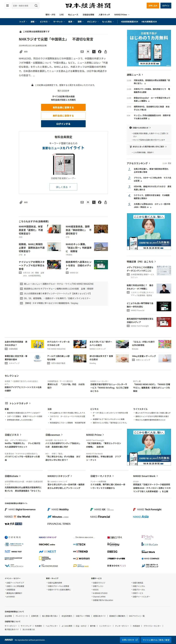The height and width of the screenshot is (644, 176).
Task: Click the ログインする button
Action: coord(63,124)
